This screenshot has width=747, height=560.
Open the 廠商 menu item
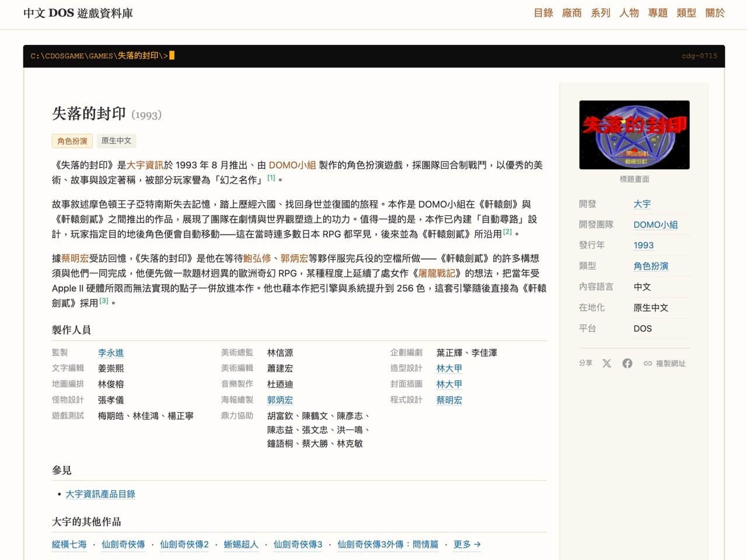coord(572,13)
